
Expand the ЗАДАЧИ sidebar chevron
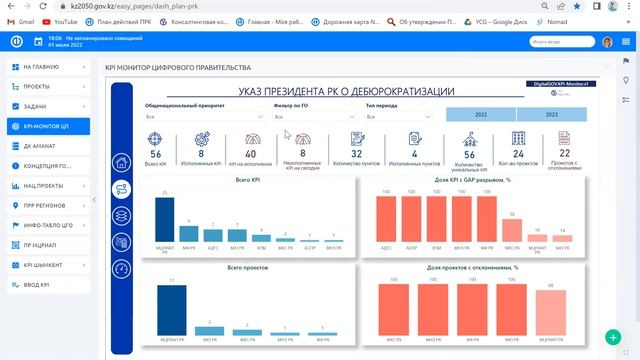pos(84,107)
